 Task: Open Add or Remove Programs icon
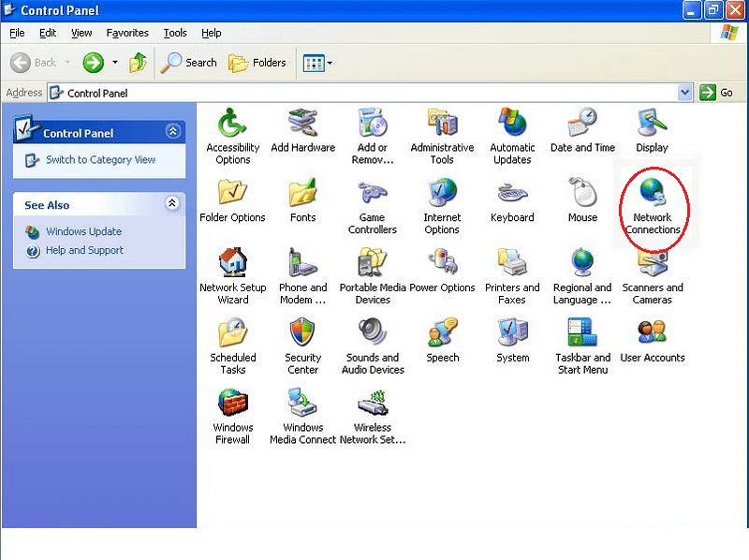coord(373,124)
